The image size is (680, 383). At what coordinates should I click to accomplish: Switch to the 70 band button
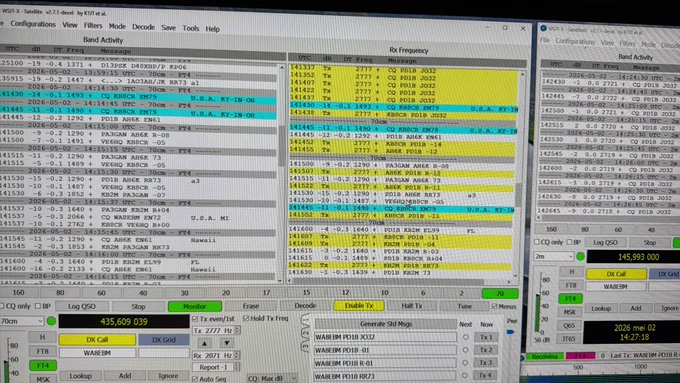tap(500, 294)
